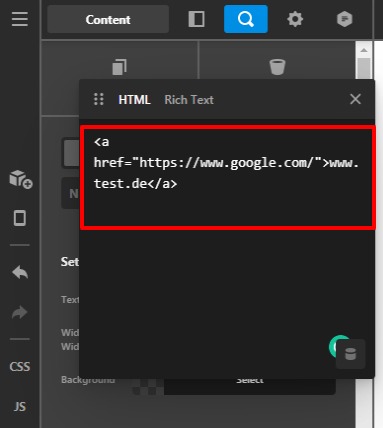Click the add elements cube icon

tap(20, 179)
